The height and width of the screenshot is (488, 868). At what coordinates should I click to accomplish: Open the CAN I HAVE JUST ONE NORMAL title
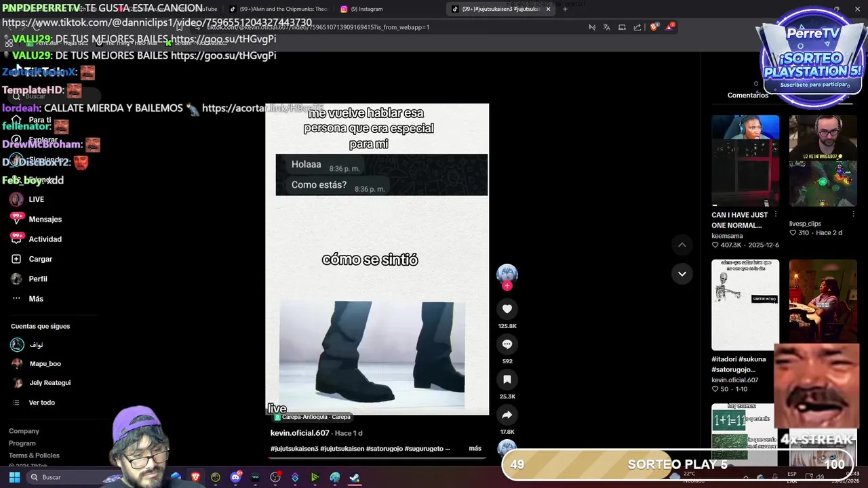740,220
